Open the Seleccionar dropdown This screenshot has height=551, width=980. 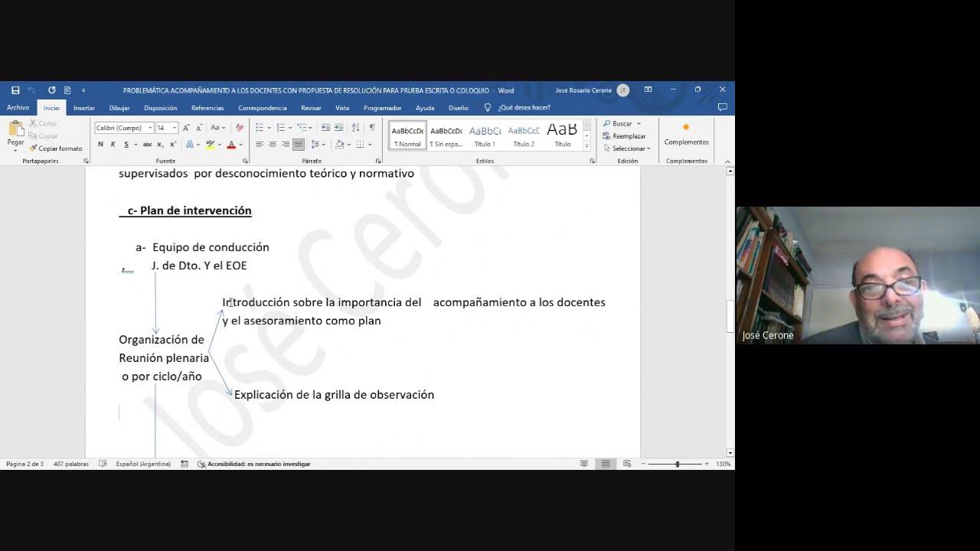tap(626, 148)
